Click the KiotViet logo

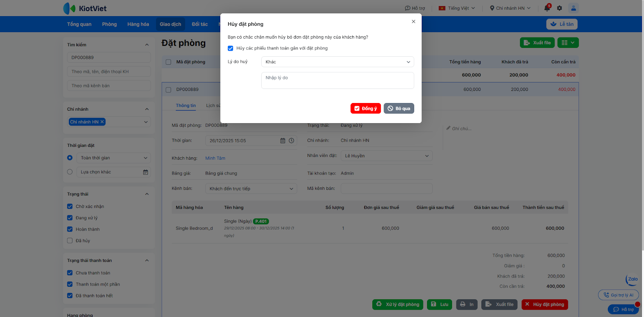click(85, 8)
